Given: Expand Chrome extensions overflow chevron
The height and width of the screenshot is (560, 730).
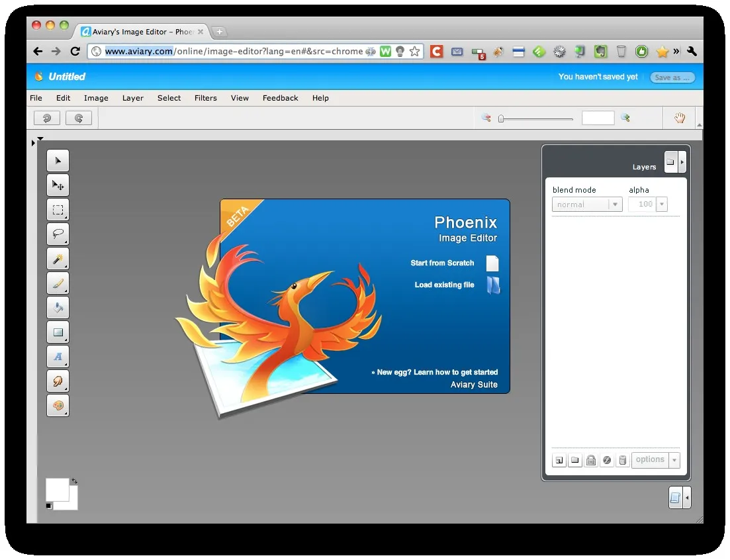Looking at the screenshot, I should coord(676,51).
